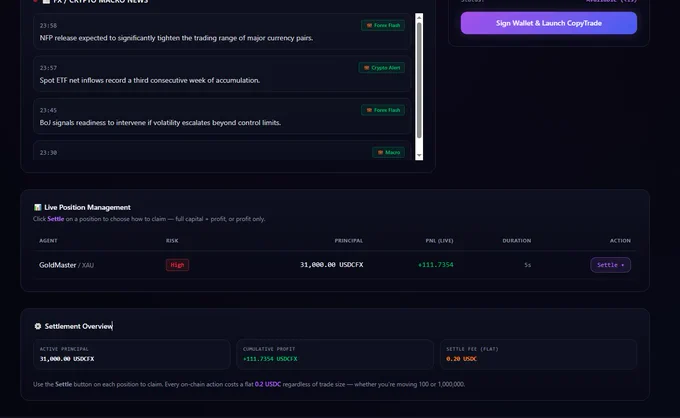The height and width of the screenshot is (418, 680).
Task: Click the Settlement Overview heading
Action: [78, 326]
